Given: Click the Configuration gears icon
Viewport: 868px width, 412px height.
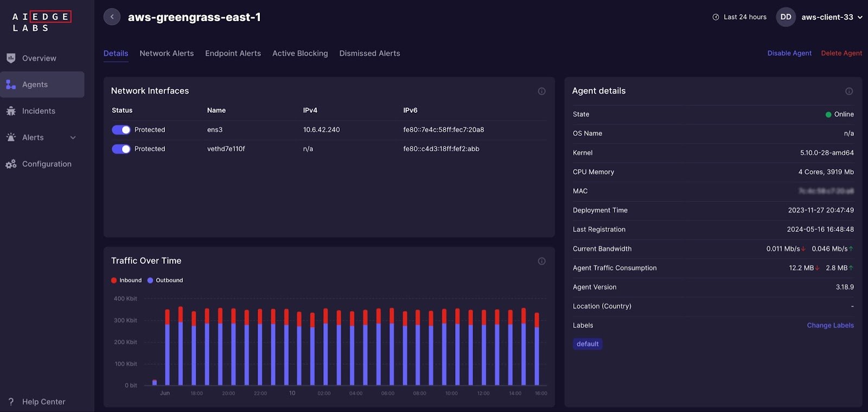Looking at the screenshot, I should (11, 164).
